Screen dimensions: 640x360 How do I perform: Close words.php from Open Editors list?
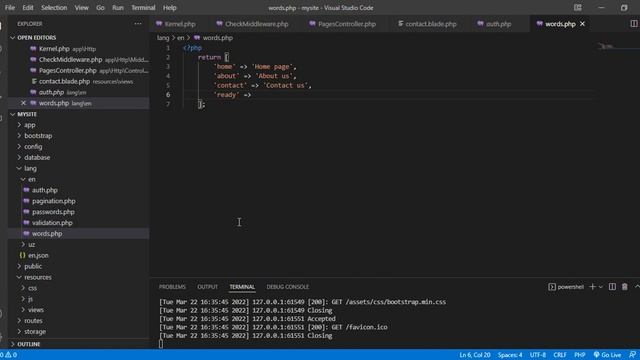click(23, 103)
